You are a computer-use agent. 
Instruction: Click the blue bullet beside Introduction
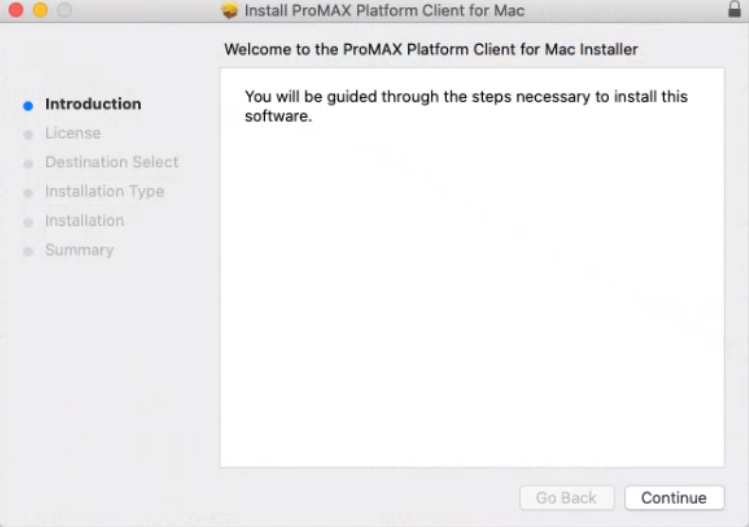point(28,106)
